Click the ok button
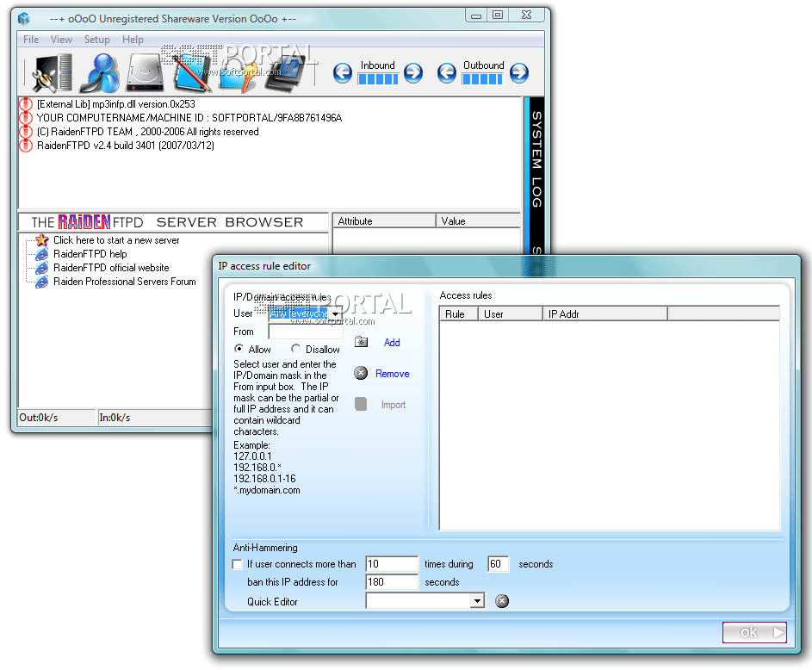Viewport: 812px width, 670px height. [x=754, y=633]
